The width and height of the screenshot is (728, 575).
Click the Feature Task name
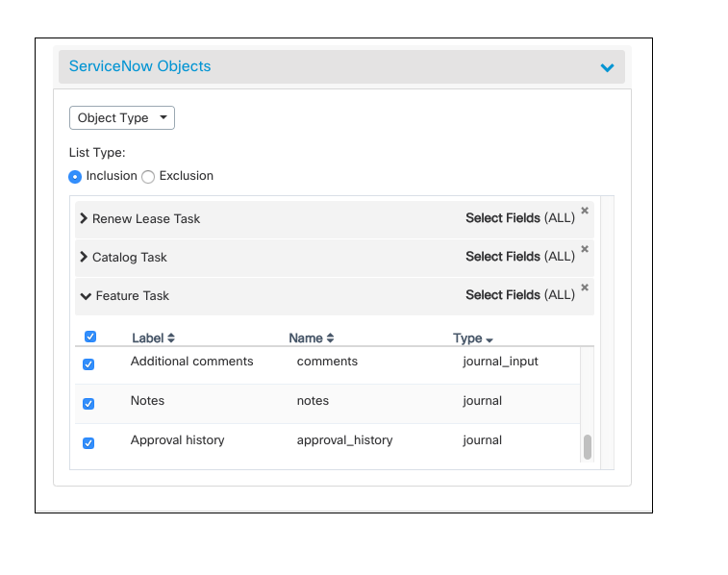[x=133, y=295]
